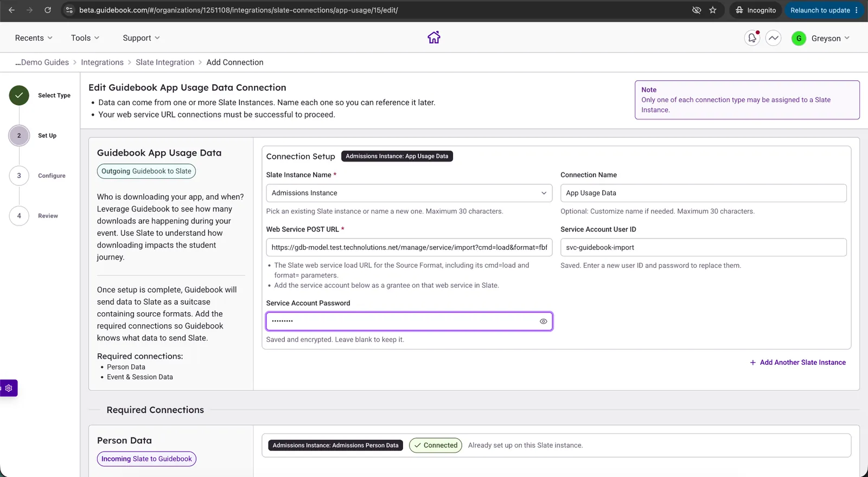Open the Slate Instance Name dropdown
This screenshot has width=868, height=477.
(409, 193)
